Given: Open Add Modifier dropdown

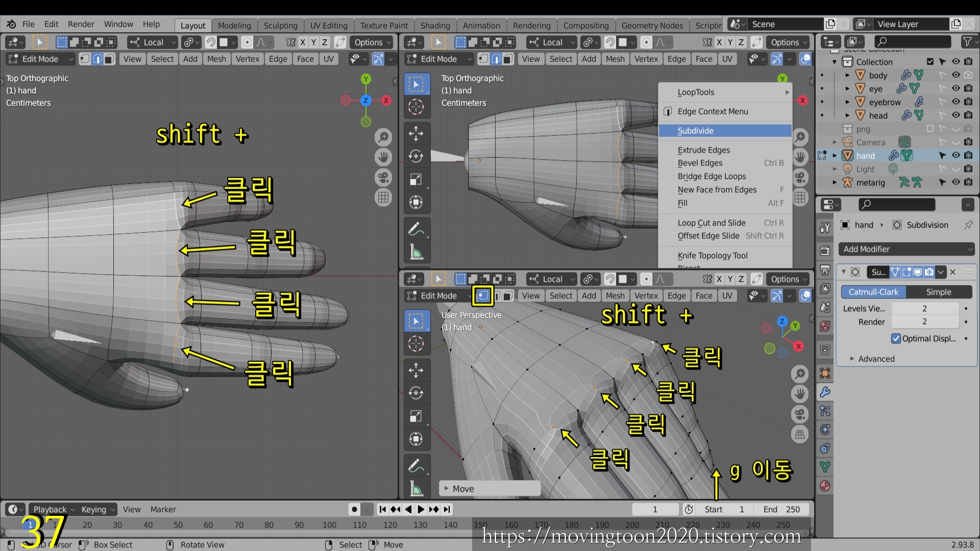Looking at the screenshot, I should click(x=906, y=249).
